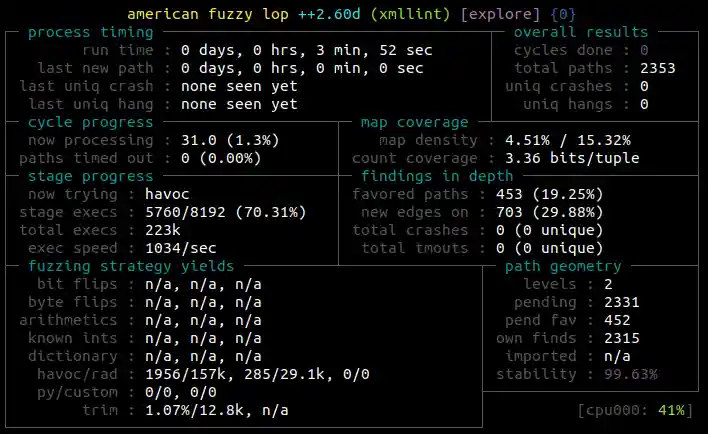
Task: Click the 'process timing' section header
Action: coord(91,33)
